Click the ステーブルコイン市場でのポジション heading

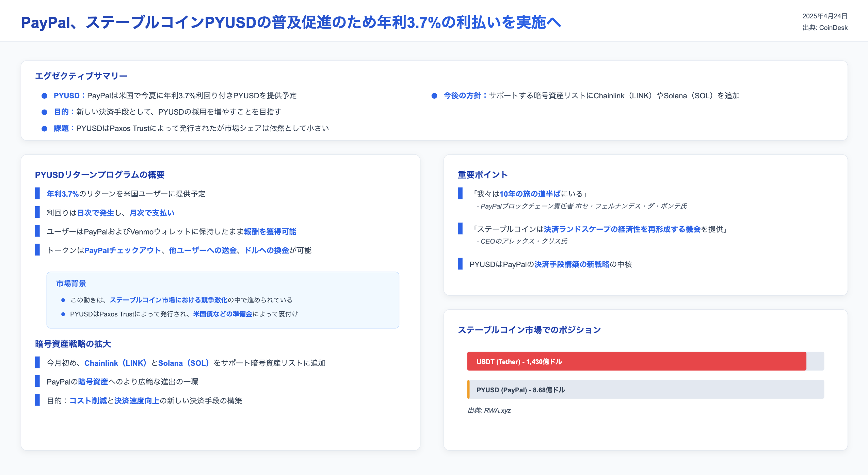coord(530,329)
